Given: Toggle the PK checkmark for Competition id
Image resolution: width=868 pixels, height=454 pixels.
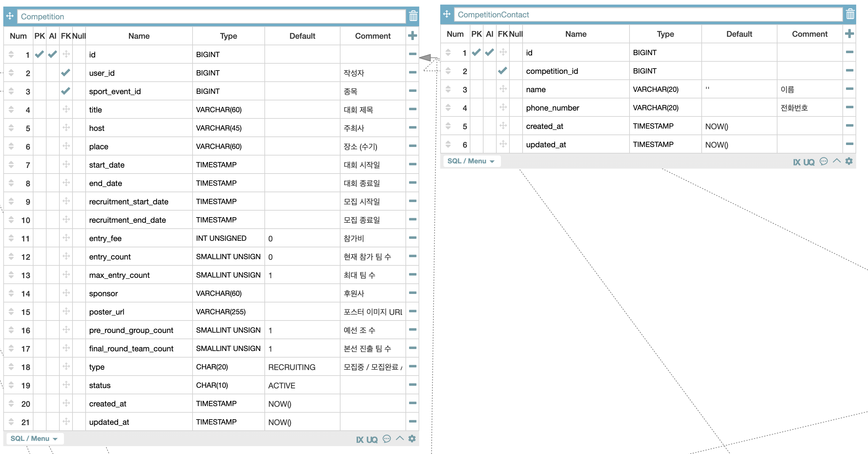Looking at the screenshot, I should (x=39, y=54).
